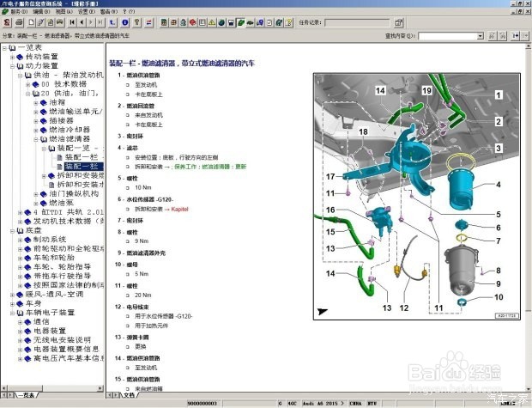Image resolution: width=532 pixels, height=408 pixels.
Task: Click the blue circular info 'i' icon
Action: point(125,22)
